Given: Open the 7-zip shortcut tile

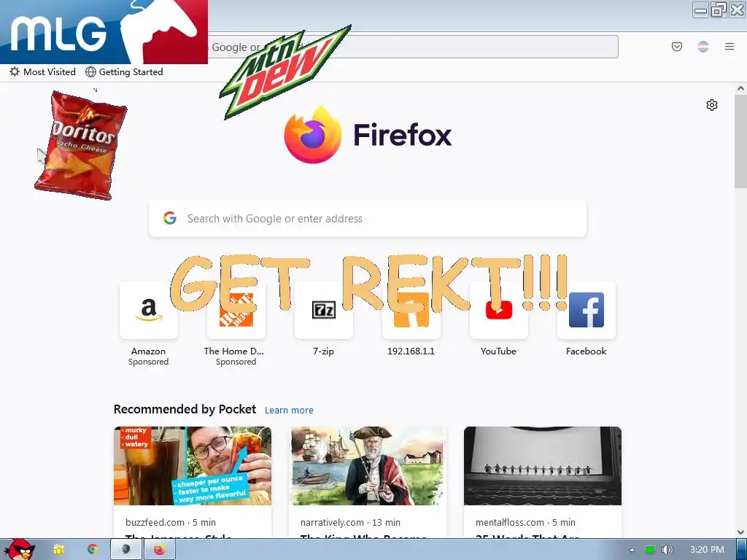Looking at the screenshot, I should 323,310.
